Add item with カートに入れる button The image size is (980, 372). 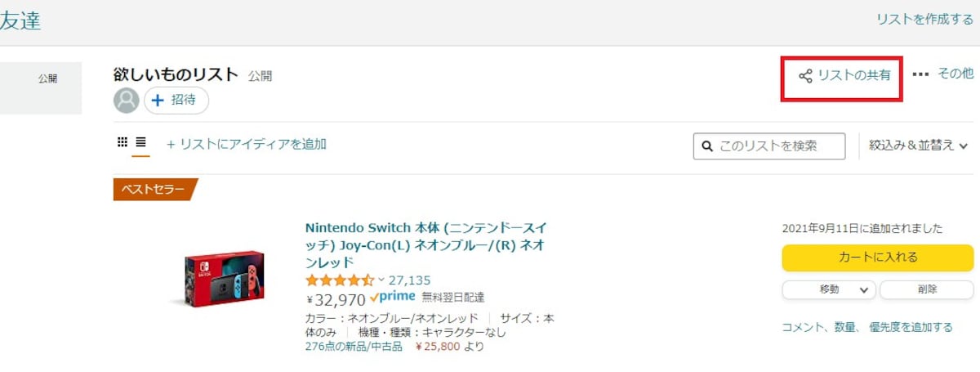pos(878,258)
